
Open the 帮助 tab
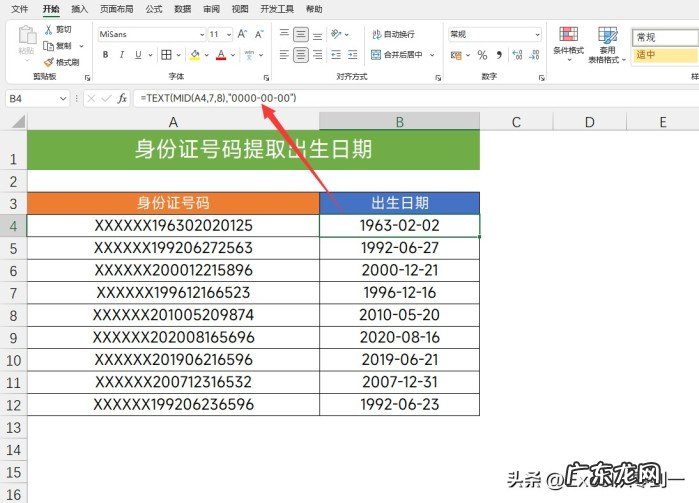pyautogui.click(x=314, y=9)
